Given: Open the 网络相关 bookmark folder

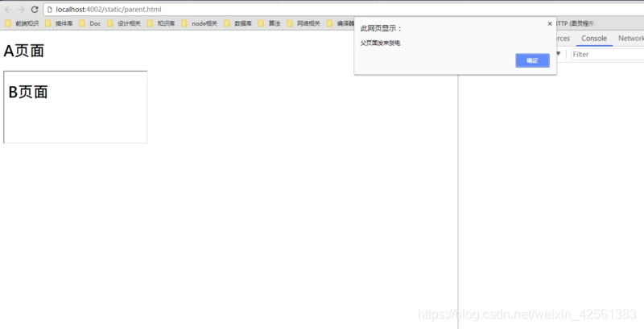Looking at the screenshot, I should (303, 23).
